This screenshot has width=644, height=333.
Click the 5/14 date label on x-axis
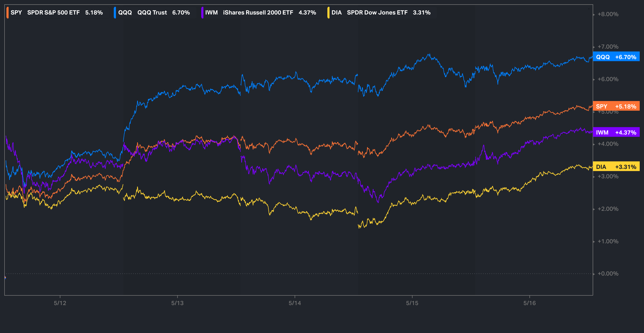pos(295,303)
